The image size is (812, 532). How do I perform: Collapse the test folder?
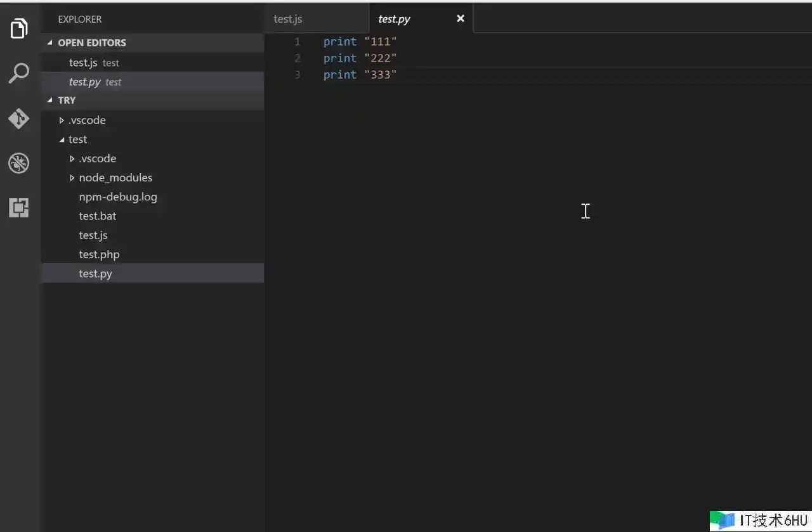(x=77, y=139)
